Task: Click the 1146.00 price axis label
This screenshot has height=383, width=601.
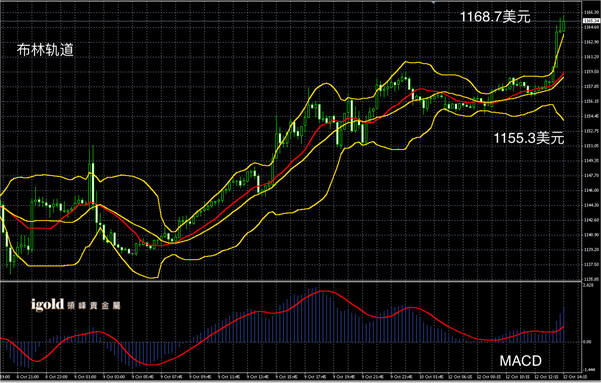Action: pyautogui.click(x=591, y=191)
